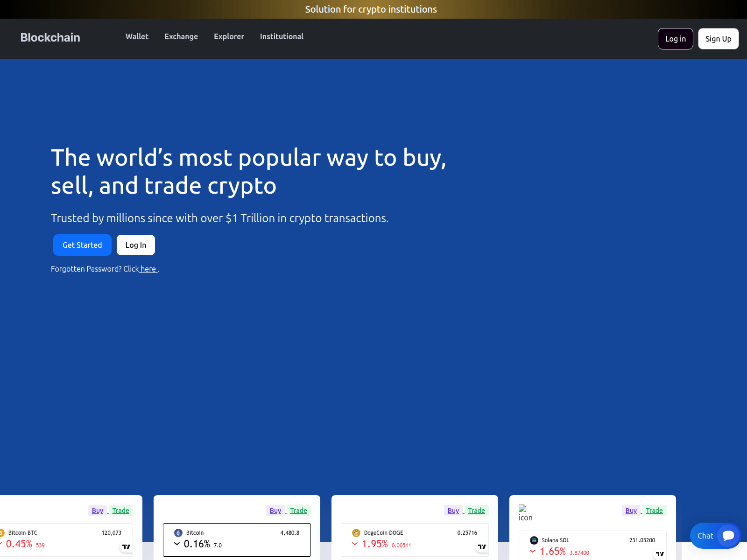The image size is (747, 560).
Task: Click the Get Started button
Action: 82,245
